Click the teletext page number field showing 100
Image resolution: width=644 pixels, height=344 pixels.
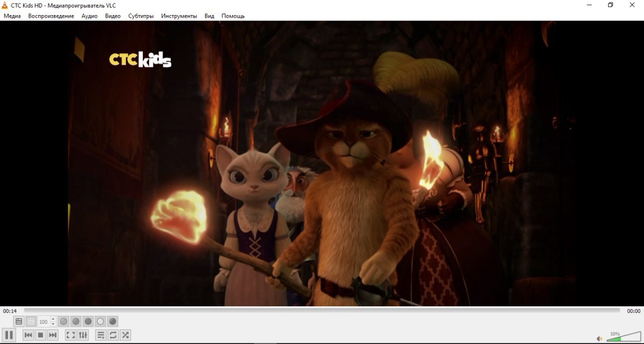(x=44, y=322)
